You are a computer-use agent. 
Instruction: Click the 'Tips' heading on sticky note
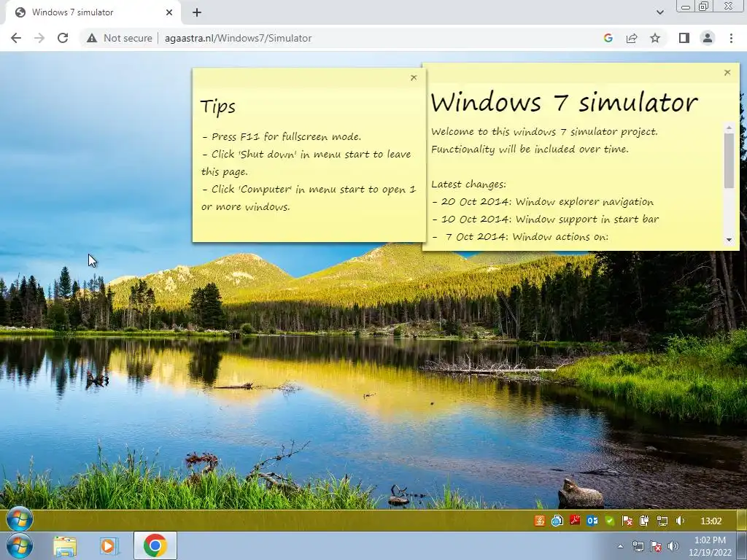tap(217, 107)
